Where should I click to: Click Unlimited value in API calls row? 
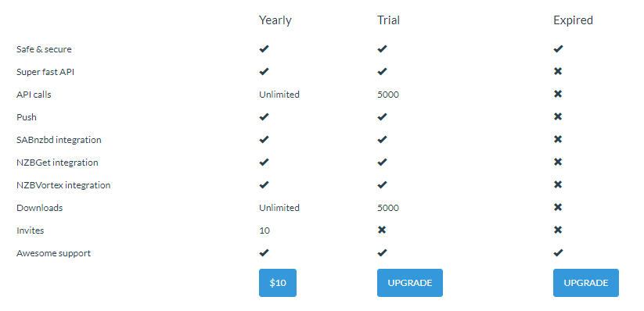pyautogui.click(x=279, y=95)
